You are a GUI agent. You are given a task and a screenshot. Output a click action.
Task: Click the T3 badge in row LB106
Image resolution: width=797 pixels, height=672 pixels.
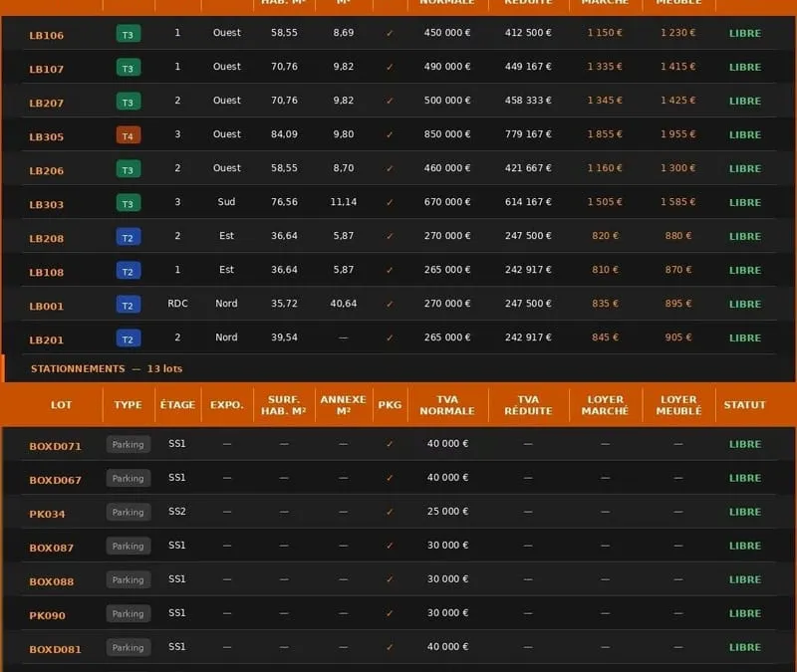pos(129,35)
